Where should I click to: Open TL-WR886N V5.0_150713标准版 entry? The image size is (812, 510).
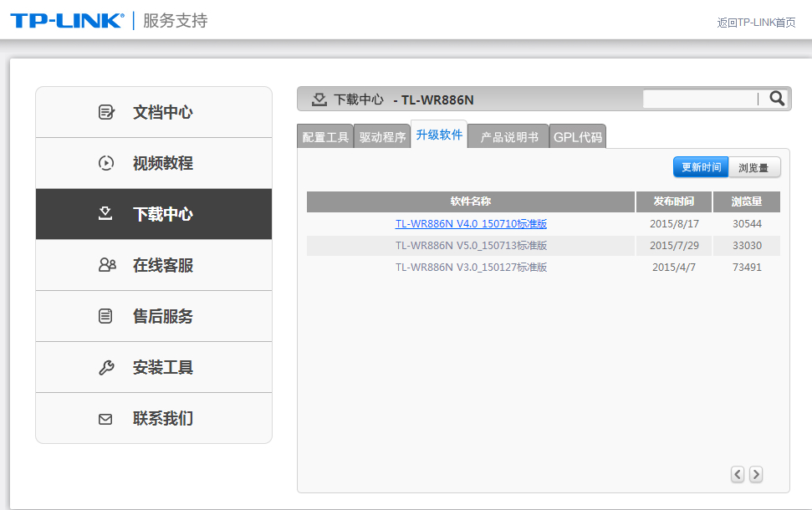click(471, 246)
